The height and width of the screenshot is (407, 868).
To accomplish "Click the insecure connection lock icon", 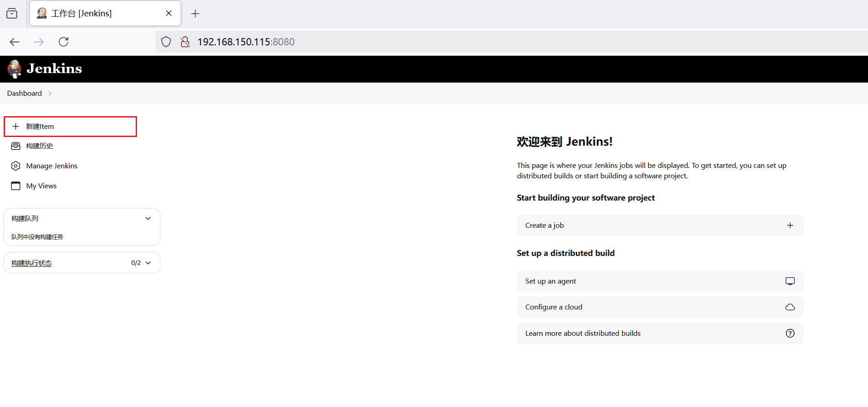I will pyautogui.click(x=185, y=42).
